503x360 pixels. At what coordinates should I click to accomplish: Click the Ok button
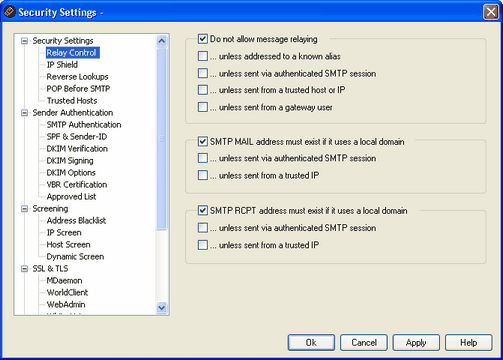(311, 343)
